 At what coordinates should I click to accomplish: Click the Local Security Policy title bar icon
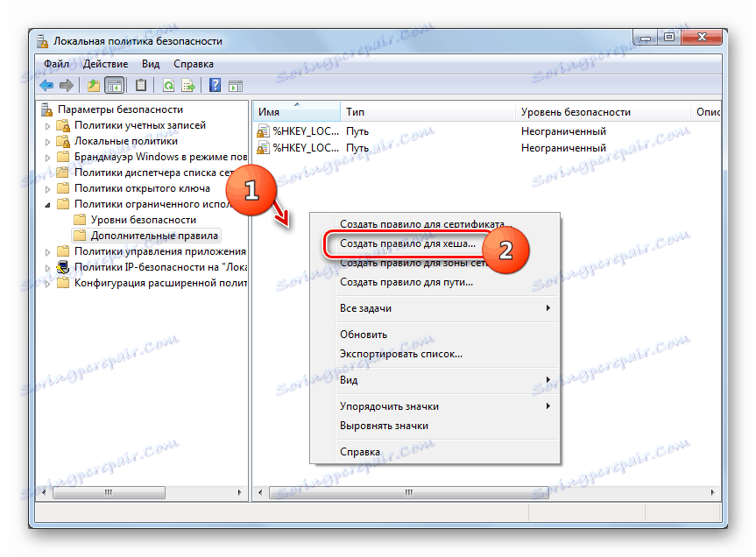click(43, 41)
